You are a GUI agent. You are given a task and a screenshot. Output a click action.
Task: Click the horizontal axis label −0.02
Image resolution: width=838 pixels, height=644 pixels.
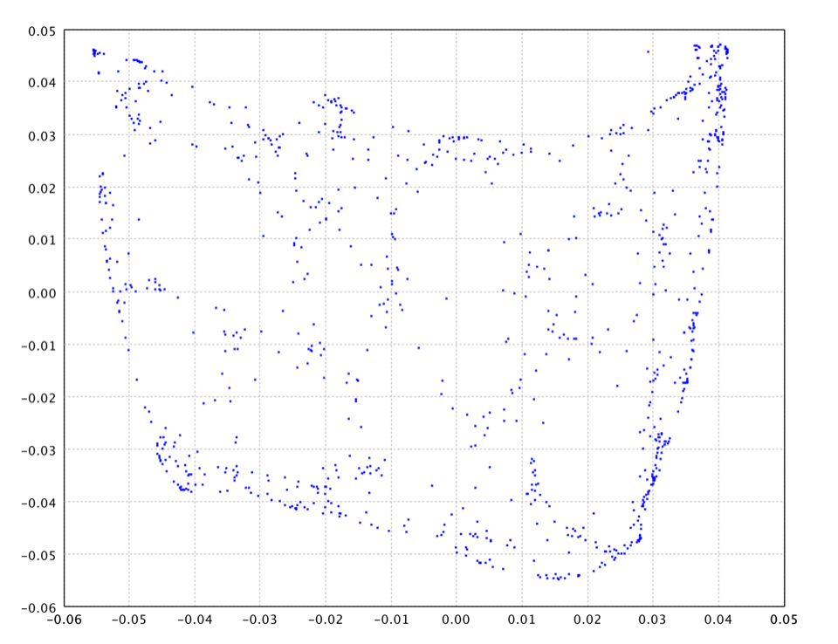[326, 620]
